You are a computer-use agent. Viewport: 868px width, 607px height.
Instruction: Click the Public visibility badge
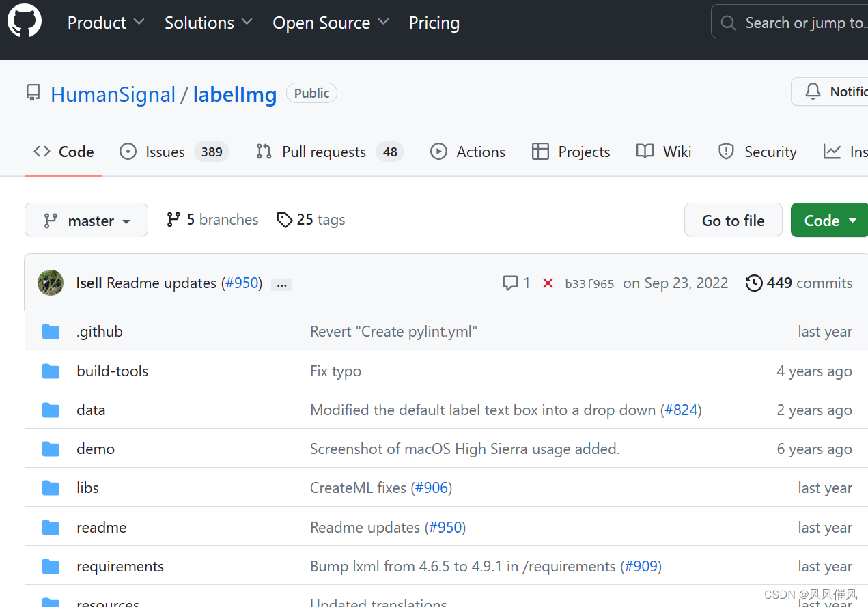coord(311,94)
